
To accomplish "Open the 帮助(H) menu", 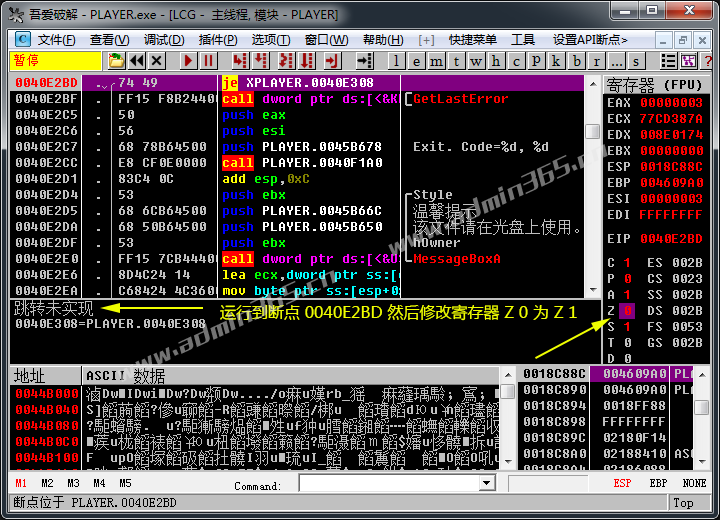I will pyautogui.click(x=383, y=40).
